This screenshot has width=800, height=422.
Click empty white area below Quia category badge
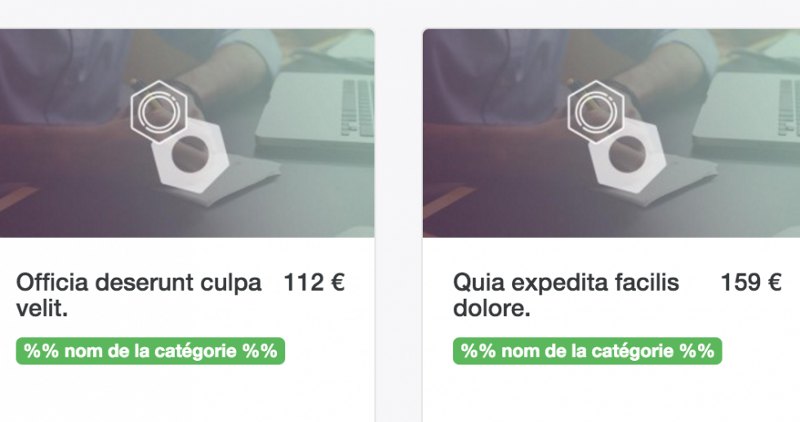[611, 394]
